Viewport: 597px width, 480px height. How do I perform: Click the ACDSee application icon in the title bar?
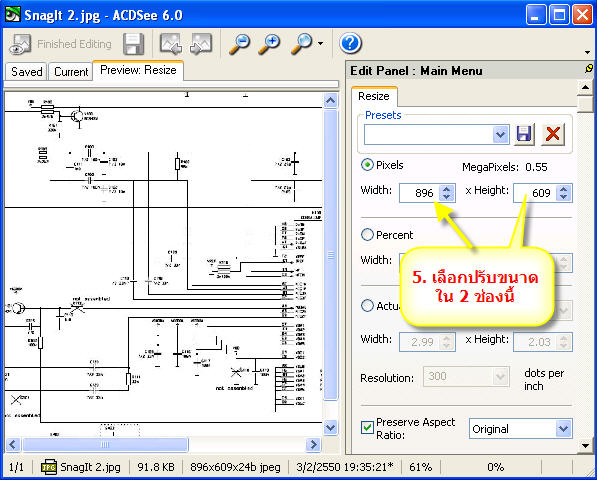coord(12,14)
